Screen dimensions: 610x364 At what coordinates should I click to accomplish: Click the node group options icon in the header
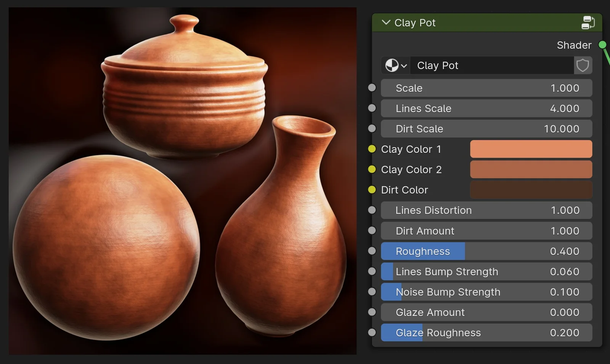click(588, 22)
